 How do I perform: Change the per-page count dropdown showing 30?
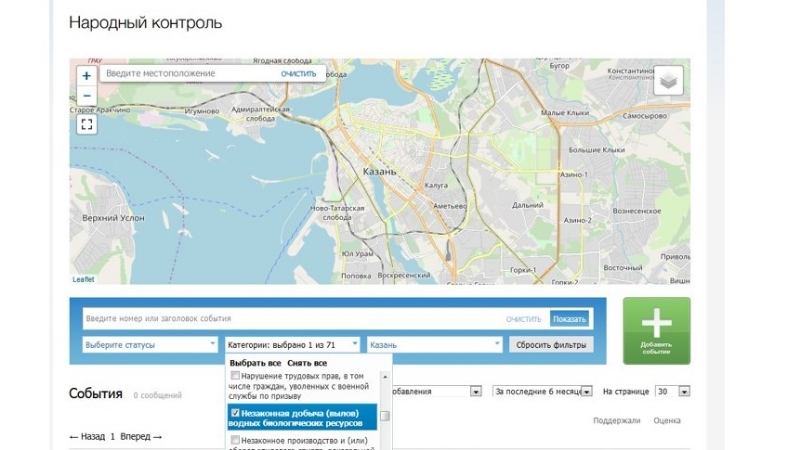point(672,391)
